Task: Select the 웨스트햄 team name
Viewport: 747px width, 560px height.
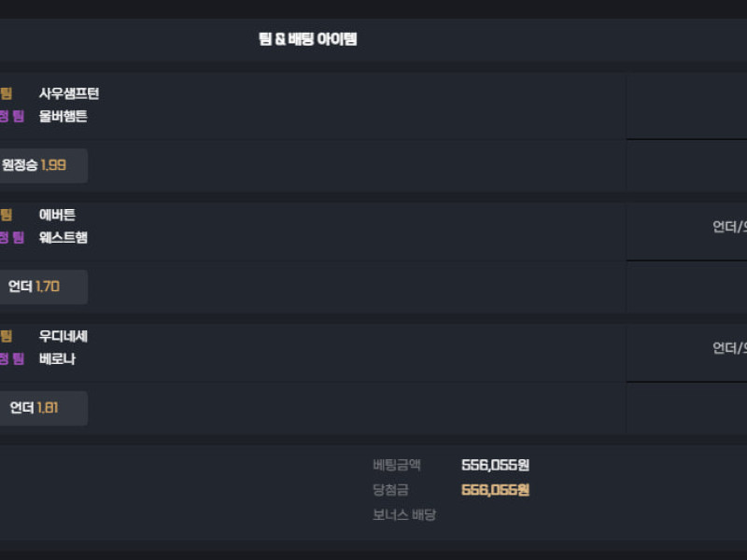Action: click(x=63, y=237)
